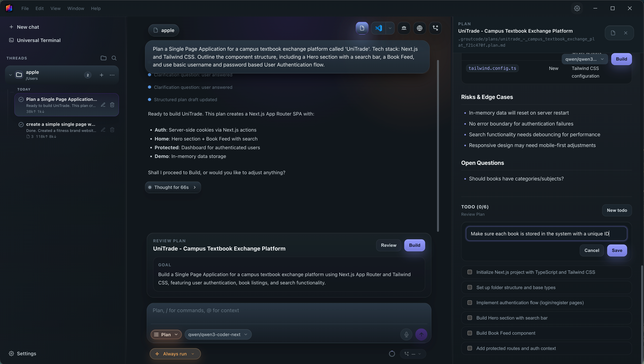Click Build in the Plan panel header
The height and width of the screenshot is (364, 644).
coord(622,59)
